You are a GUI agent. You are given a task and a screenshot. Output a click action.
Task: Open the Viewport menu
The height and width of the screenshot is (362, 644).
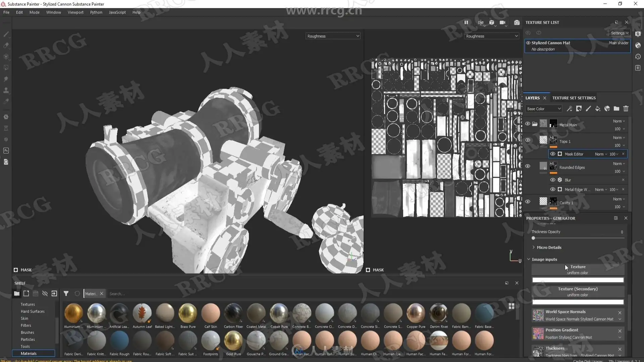75,12
